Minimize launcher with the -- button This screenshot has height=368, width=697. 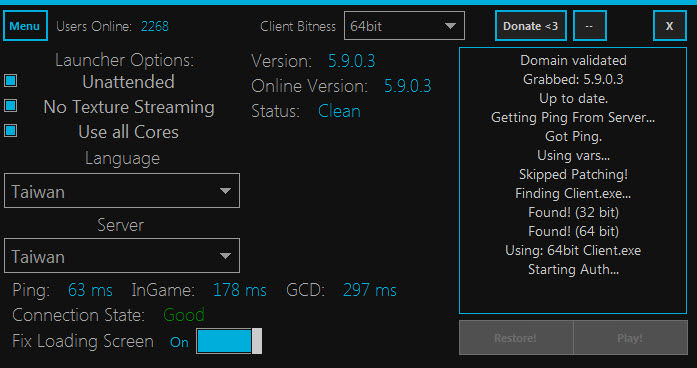[589, 26]
